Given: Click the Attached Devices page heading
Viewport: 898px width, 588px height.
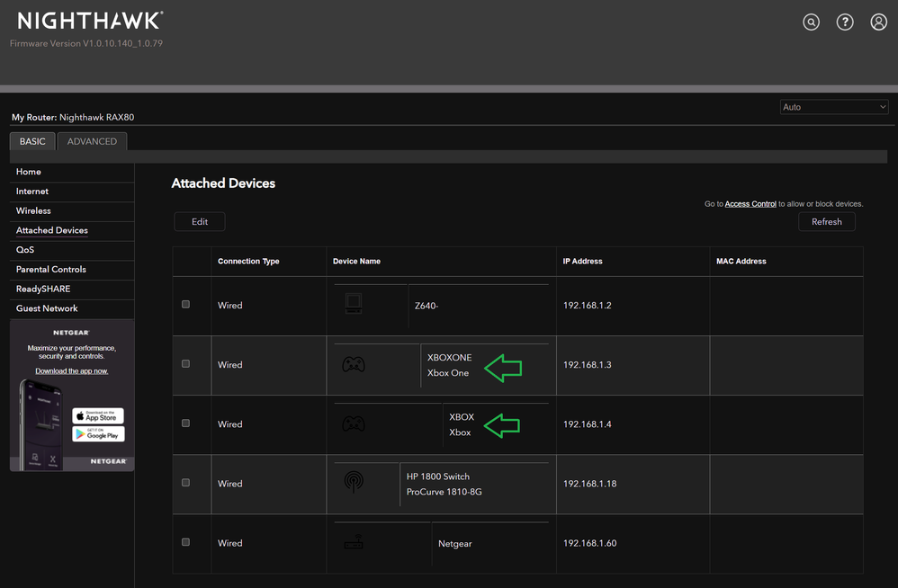Looking at the screenshot, I should pos(223,183).
